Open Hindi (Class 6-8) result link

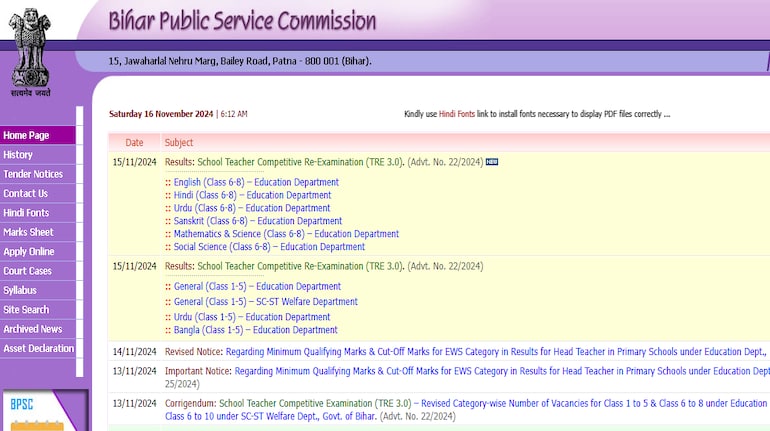pyautogui.click(x=252, y=195)
